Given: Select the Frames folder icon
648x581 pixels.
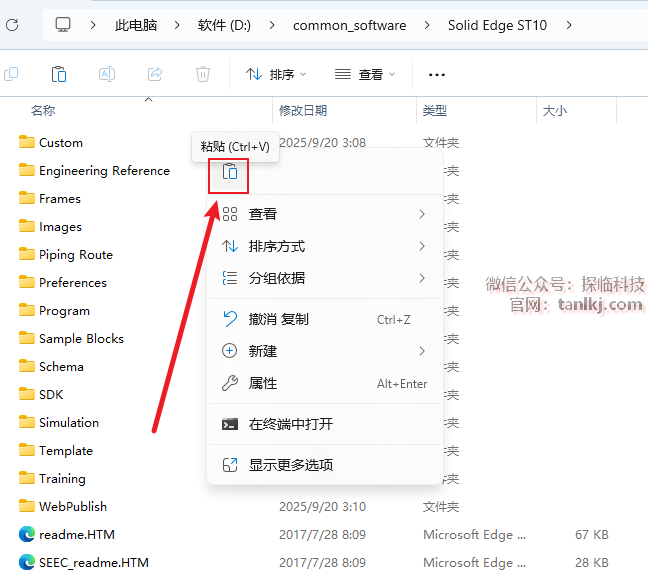Looking at the screenshot, I should (x=27, y=198).
